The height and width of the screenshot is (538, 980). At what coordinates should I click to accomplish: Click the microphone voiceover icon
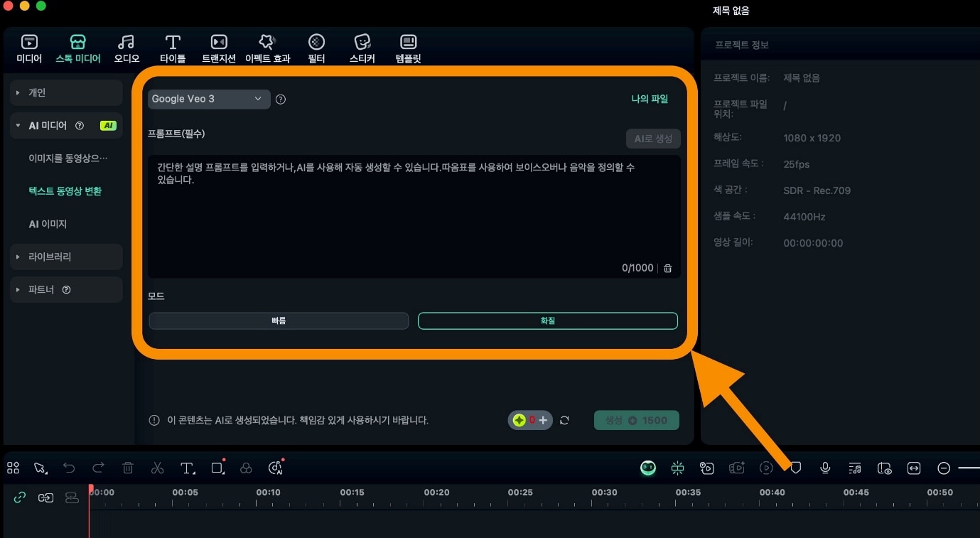[x=825, y=468]
